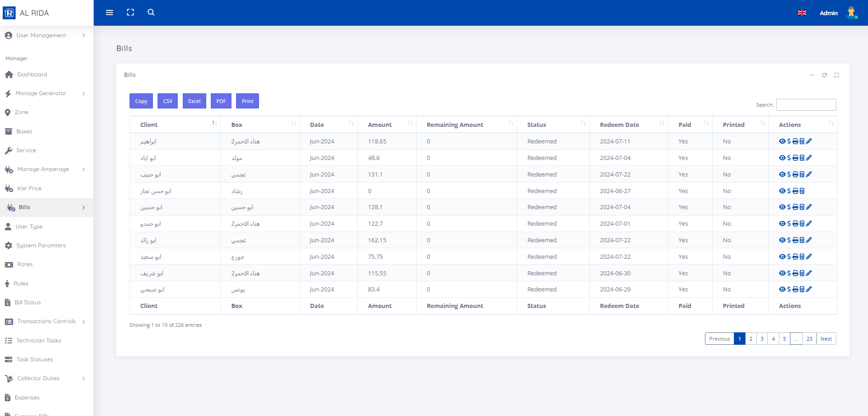Click the calculator icon in the Amount 0 row

(x=802, y=191)
